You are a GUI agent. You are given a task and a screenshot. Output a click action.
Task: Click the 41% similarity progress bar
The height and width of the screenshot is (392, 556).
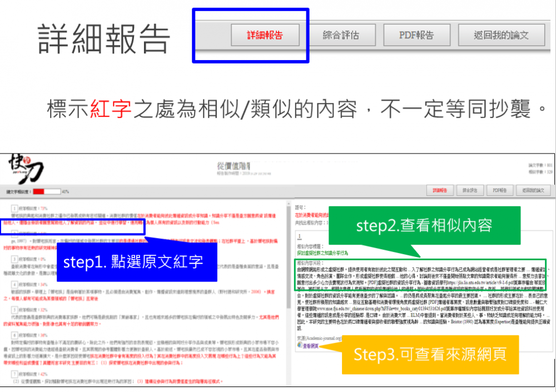coord(46,192)
